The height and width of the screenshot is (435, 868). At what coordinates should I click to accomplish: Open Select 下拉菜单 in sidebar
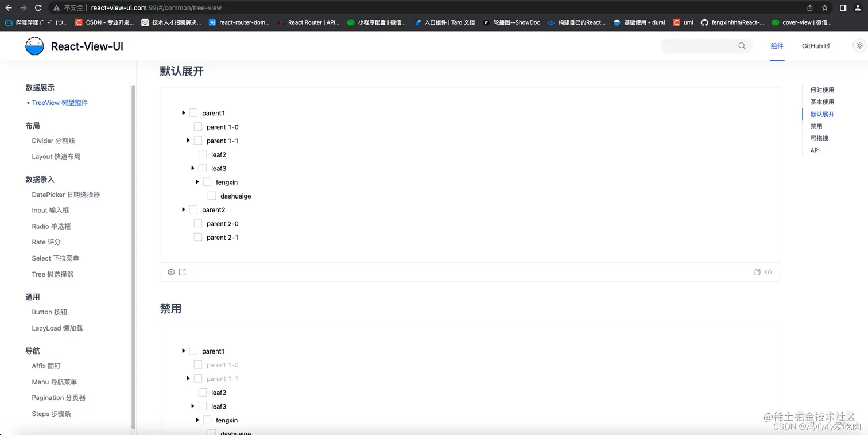(x=56, y=258)
